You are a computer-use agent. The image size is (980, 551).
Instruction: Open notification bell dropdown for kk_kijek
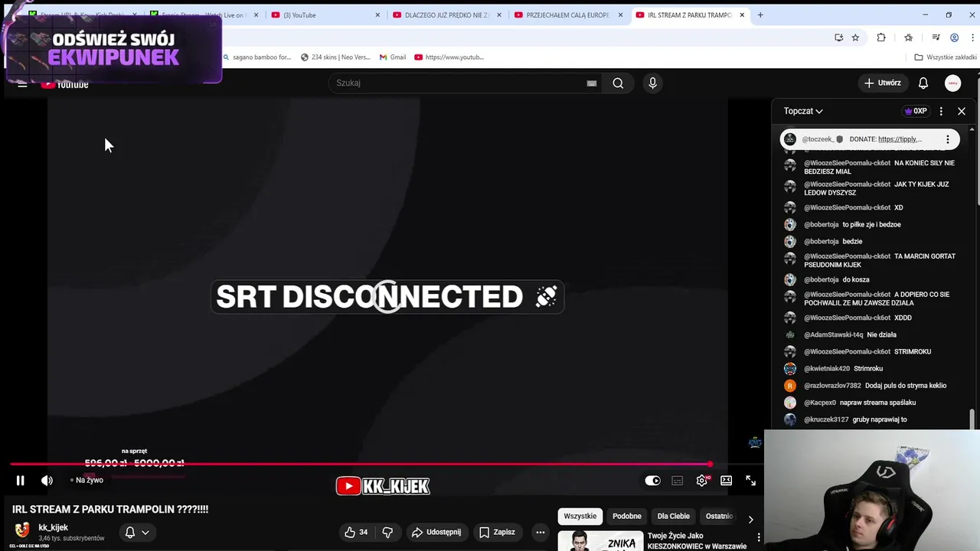(137, 532)
